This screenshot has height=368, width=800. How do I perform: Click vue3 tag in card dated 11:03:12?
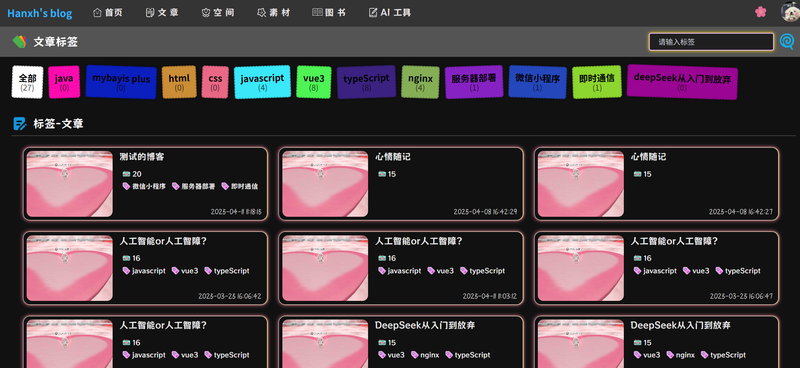pos(440,271)
